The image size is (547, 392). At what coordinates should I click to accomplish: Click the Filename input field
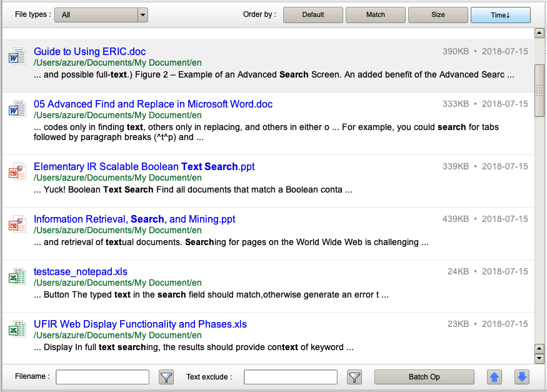pos(103,377)
